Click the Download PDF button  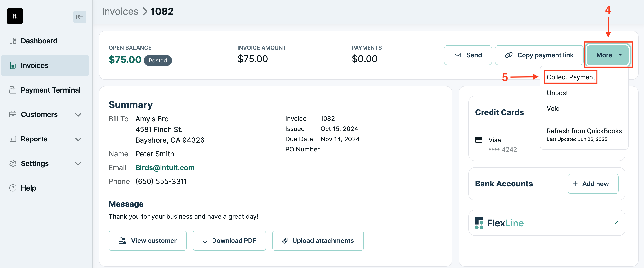(229, 240)
